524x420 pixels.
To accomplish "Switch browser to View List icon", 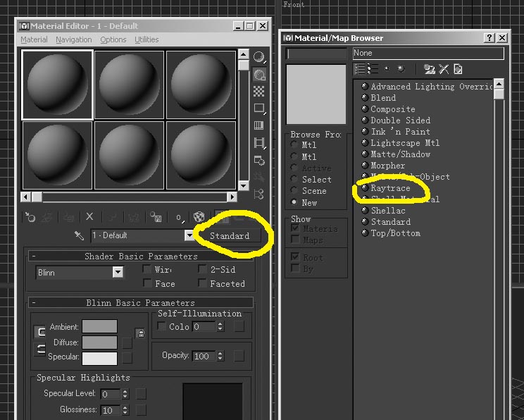I will tap(361, 69).
